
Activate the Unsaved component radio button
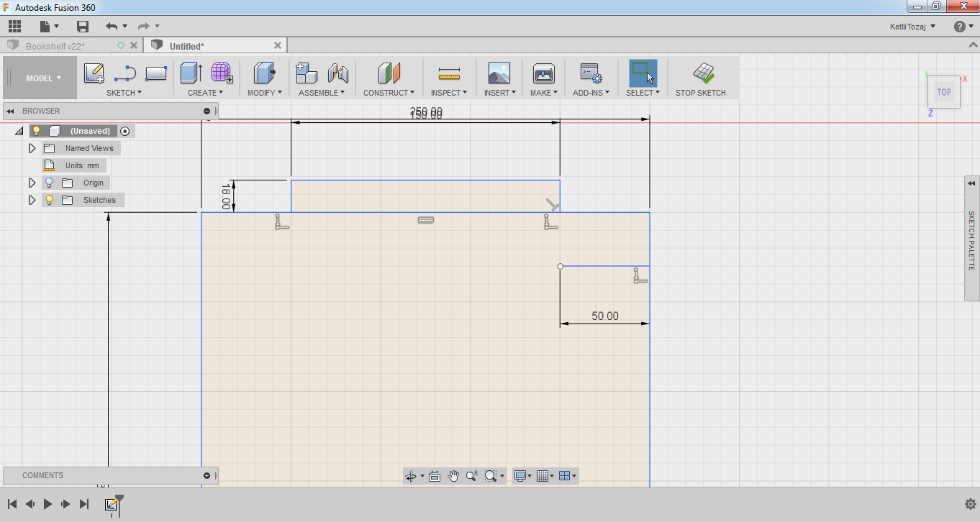coord(125,131)
